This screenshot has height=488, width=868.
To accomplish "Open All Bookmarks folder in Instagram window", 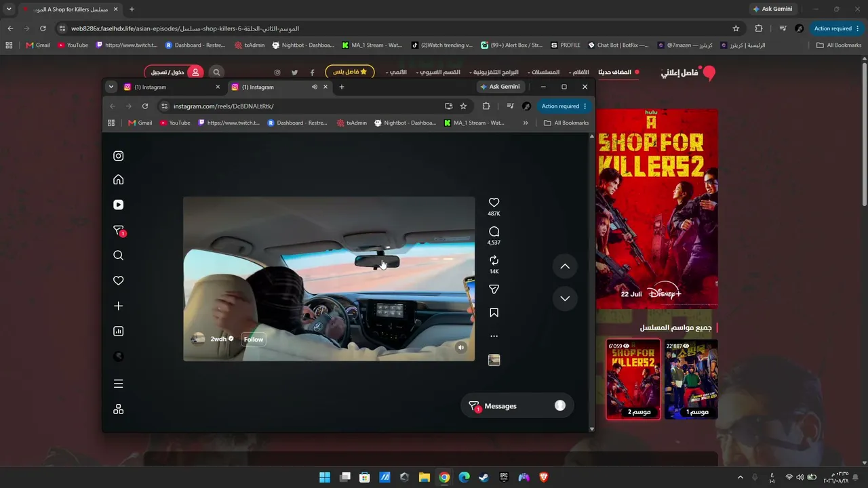I will 566,123.
